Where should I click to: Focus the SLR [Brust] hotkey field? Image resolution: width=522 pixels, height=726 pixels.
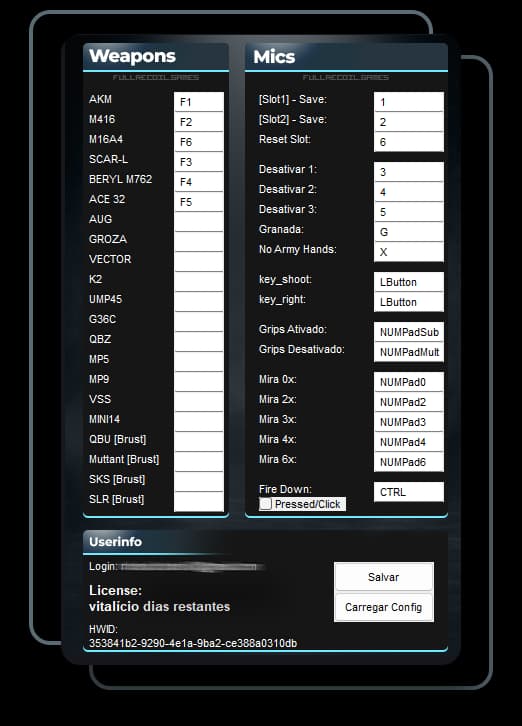tap(199, 501)
